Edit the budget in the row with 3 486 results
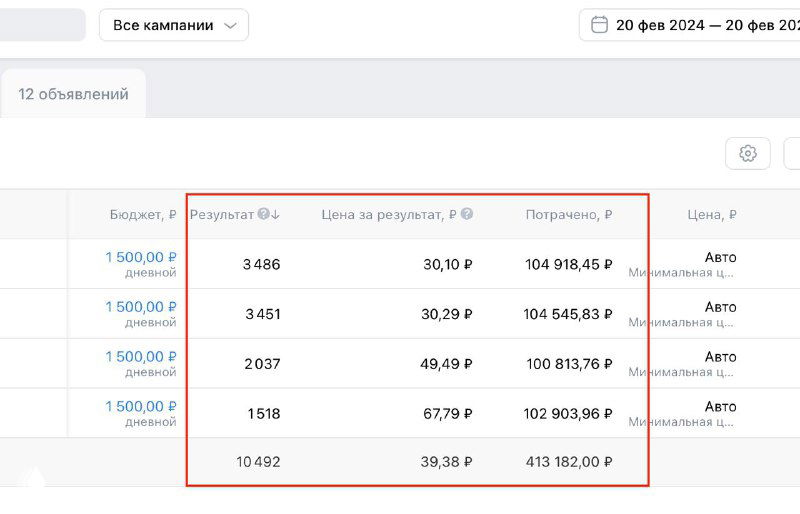Image resolution: width=800 pixels, height=514 pixels. pos(141,257)
